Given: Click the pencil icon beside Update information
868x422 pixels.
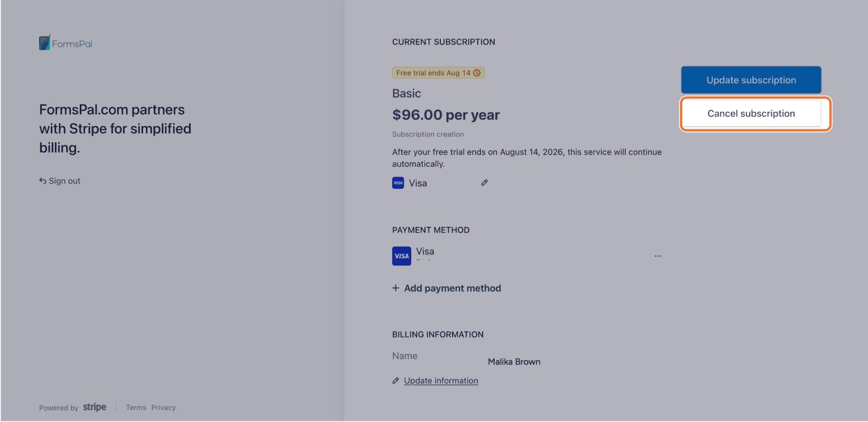Looking at the screenshot, I should coord(395,381).
